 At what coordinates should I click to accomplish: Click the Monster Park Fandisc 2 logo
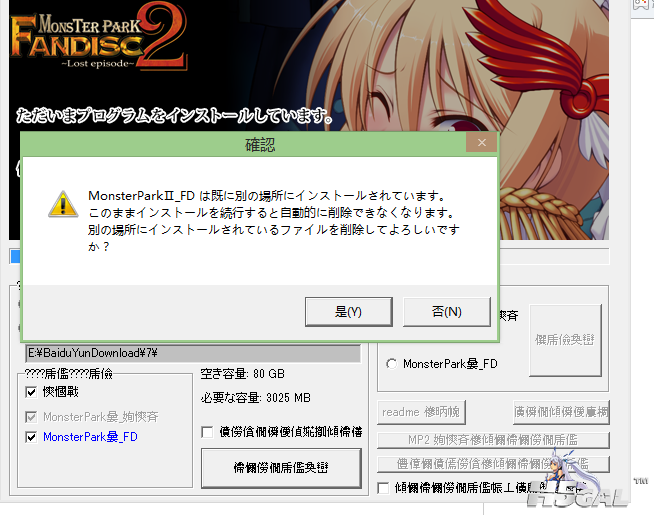pos(99,38)
